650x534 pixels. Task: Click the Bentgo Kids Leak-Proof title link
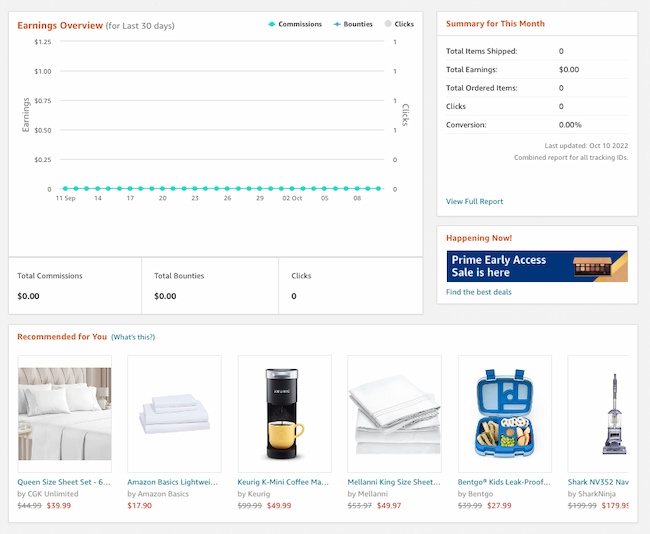pyautogui.click(x=503, y=482)
